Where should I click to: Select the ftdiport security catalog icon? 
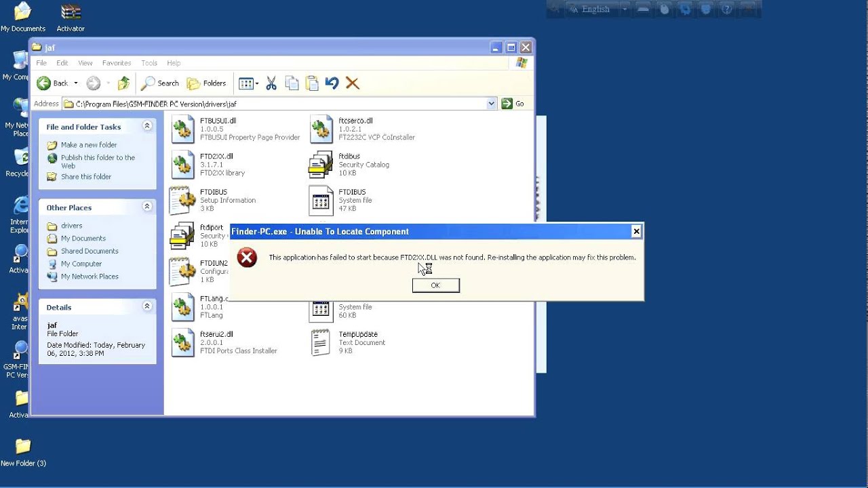click(182, 237)
